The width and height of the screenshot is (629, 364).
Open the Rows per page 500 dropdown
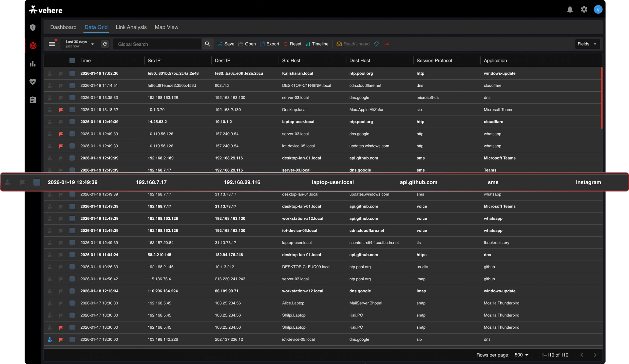point(522,355)
